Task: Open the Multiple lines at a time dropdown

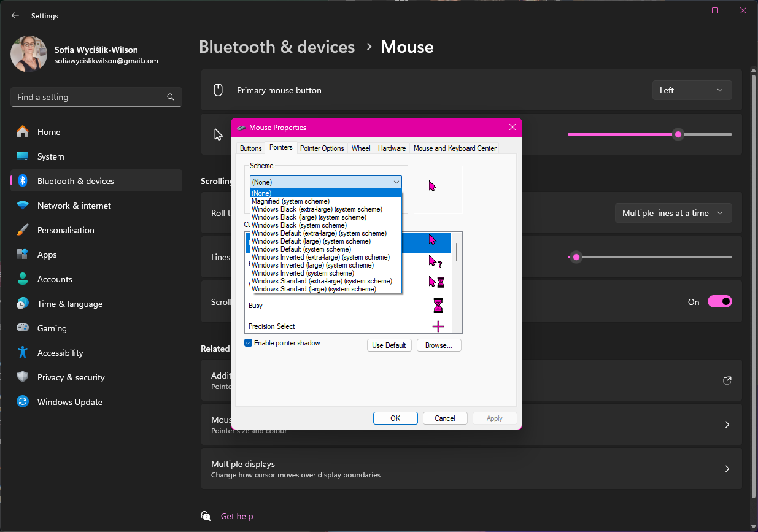Action: (673, 213)
